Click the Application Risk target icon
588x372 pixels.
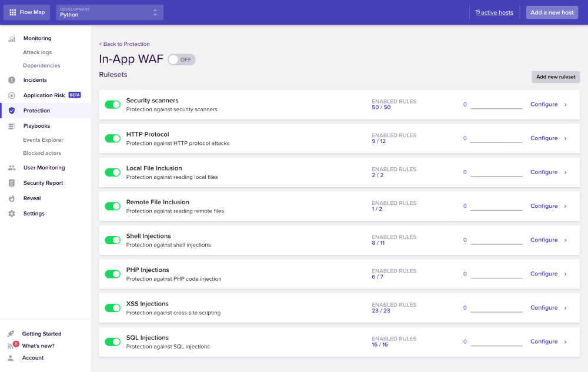point(12,95)
